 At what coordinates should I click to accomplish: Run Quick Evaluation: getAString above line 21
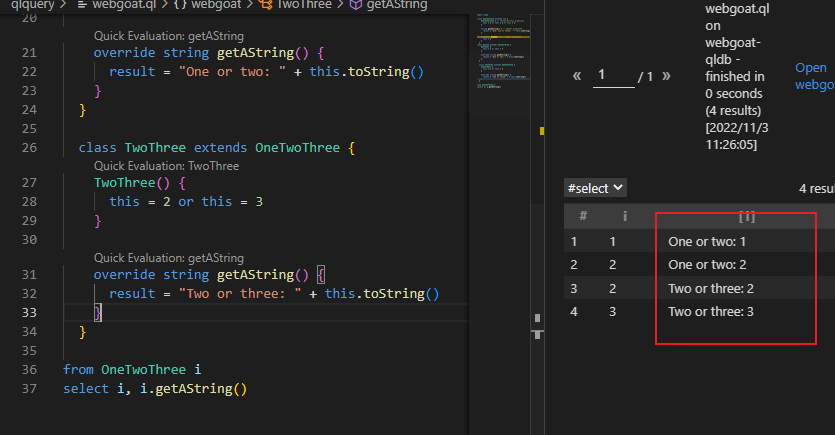coord(169,36)
